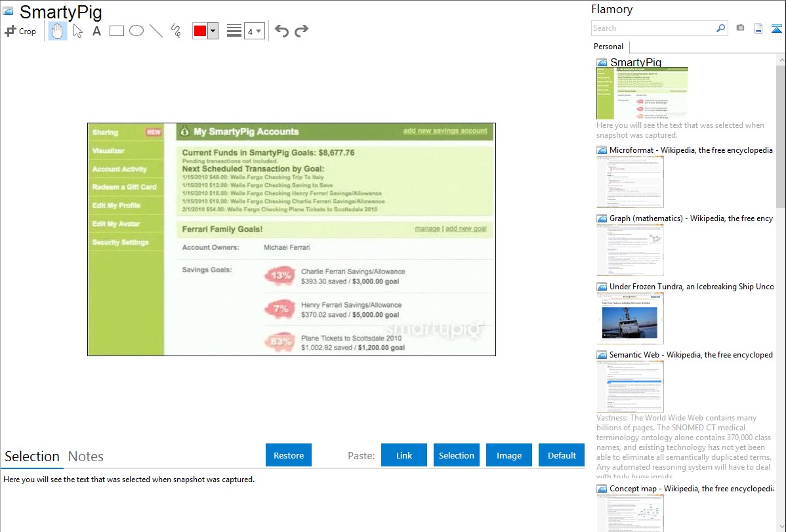Image resolution: width=786 pixels, height=532 pixels.
Task: Click 'Graph (mathematics) - Wikipedia' title
Action: coord(691,218)
